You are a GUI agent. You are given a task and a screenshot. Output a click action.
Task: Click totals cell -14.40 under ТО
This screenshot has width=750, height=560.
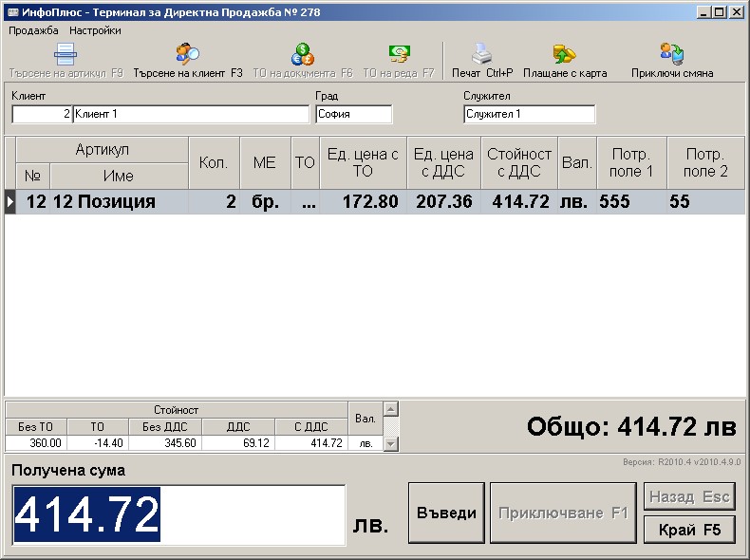(98, 443)
